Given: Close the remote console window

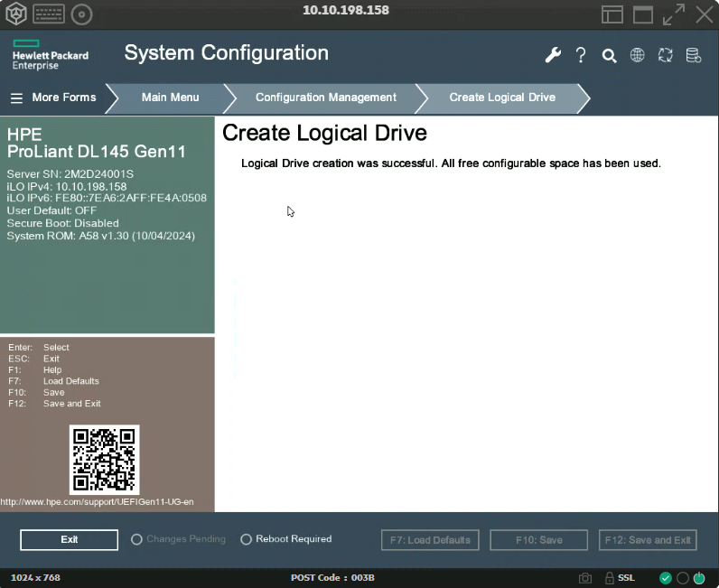Looking at the screenshot, I should (705, 14).
